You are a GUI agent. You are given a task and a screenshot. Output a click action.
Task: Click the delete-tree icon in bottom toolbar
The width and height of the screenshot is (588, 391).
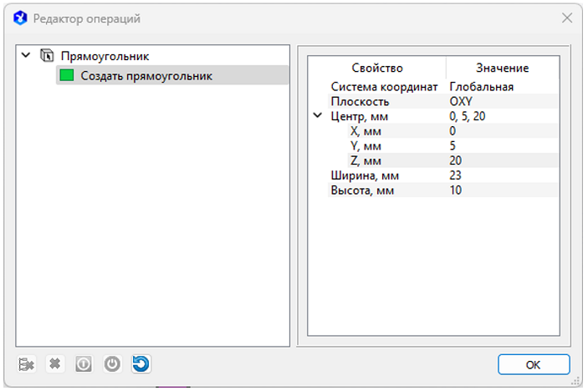tap(28, 364)
